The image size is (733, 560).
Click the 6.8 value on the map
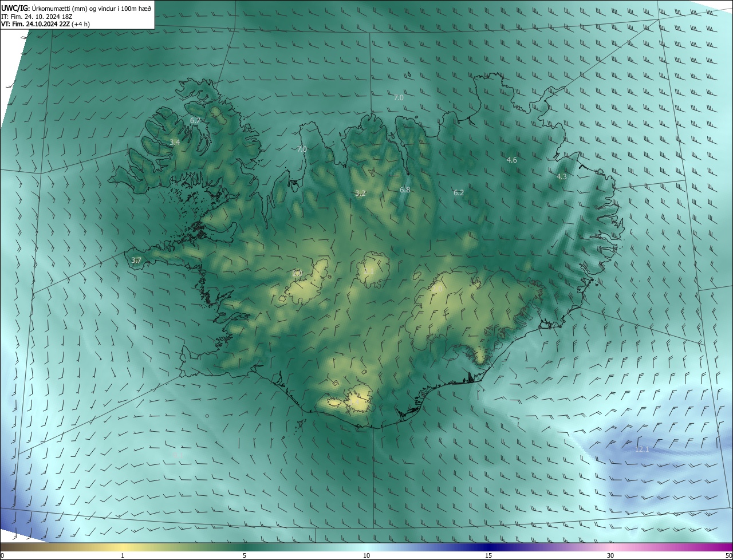point(405,190)
